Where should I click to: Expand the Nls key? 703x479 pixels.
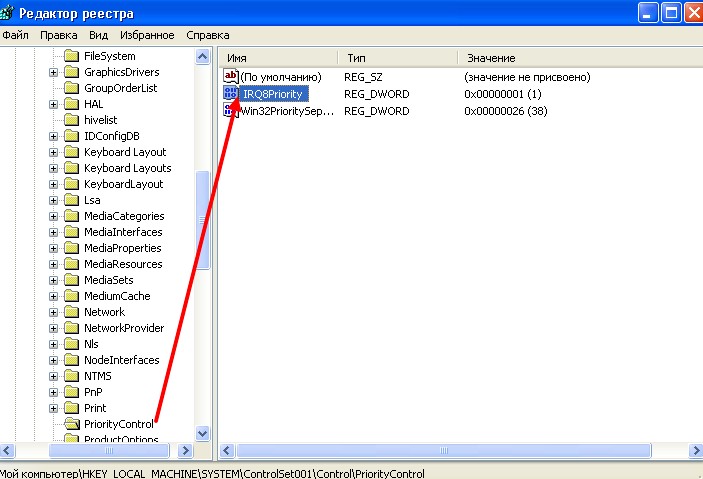(53, 344)
